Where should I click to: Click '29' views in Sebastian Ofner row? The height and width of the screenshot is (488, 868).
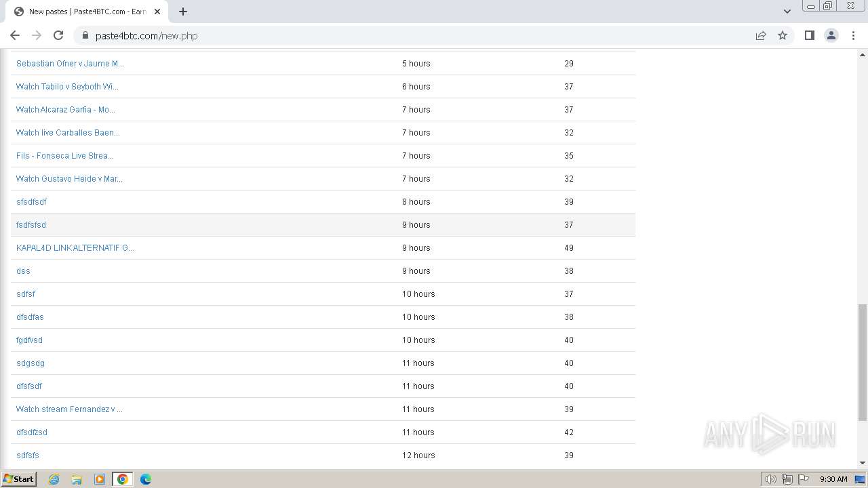click(x=569, y=64)
